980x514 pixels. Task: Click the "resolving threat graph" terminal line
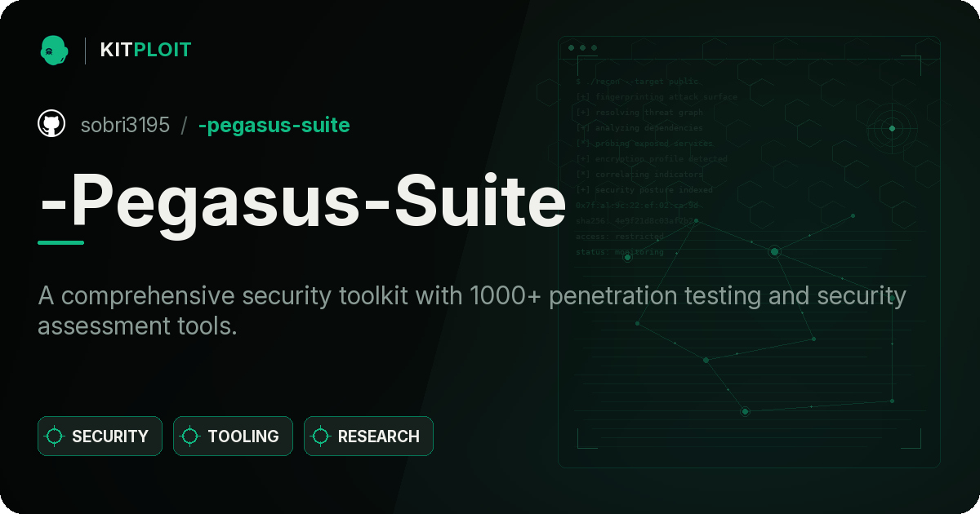[639, 113]
